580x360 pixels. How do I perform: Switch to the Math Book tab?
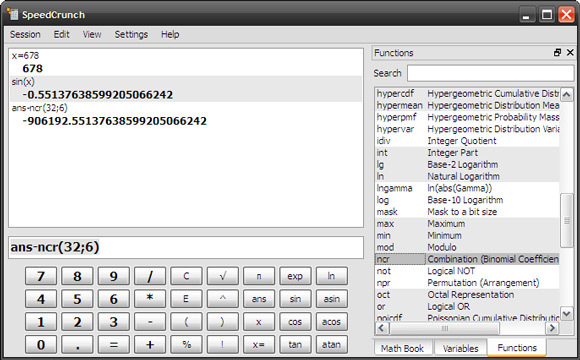[402, 348]
